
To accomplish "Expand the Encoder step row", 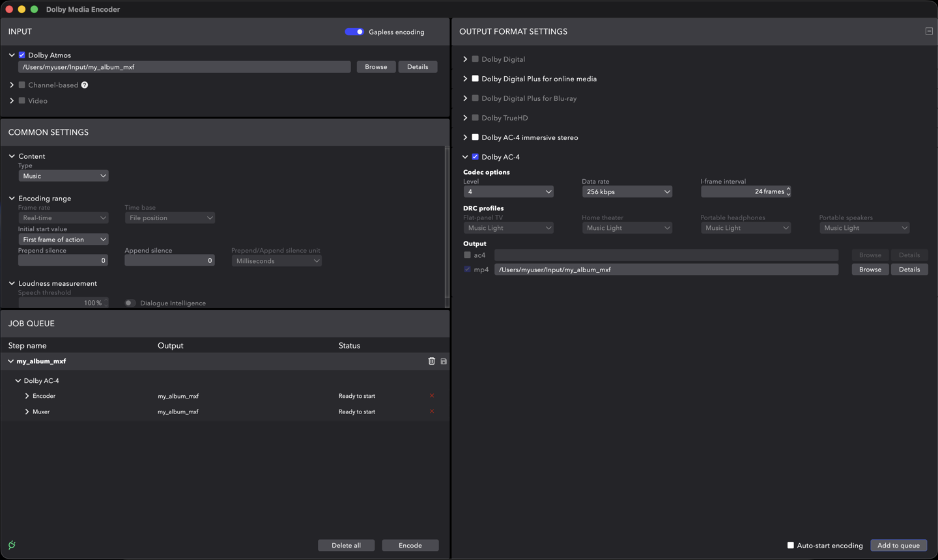I will tap(27, 396).
